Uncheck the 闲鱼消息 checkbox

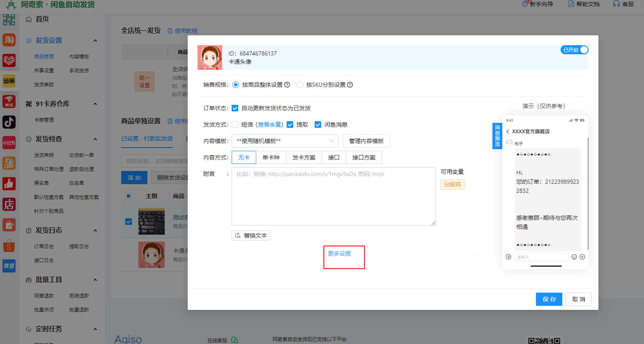click(x=318, y=125)
